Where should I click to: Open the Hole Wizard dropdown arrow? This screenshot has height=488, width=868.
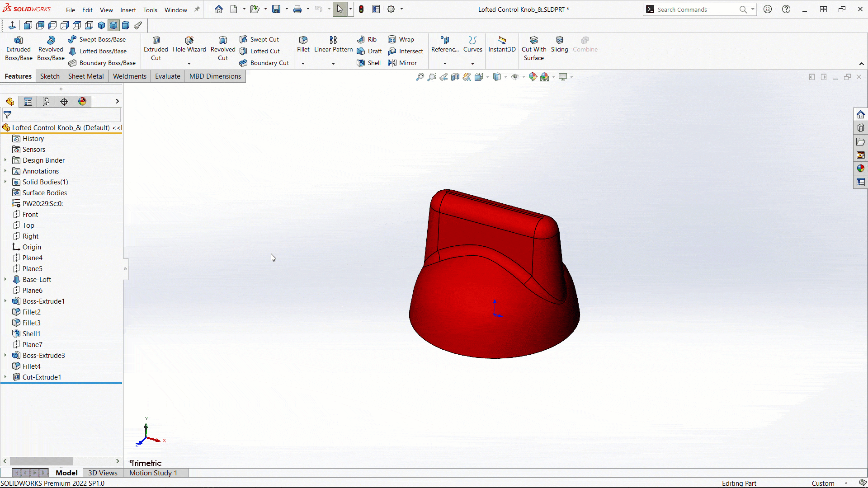[189, 64]
